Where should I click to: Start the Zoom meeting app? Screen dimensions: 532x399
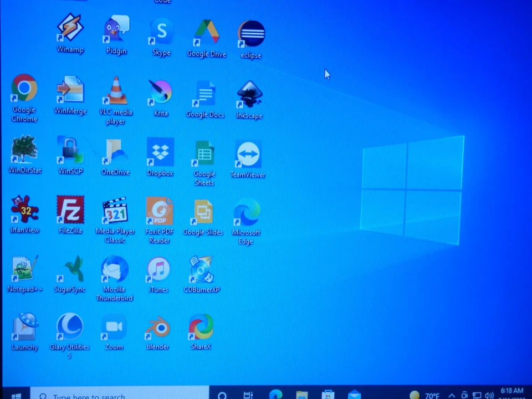(114, 327)
